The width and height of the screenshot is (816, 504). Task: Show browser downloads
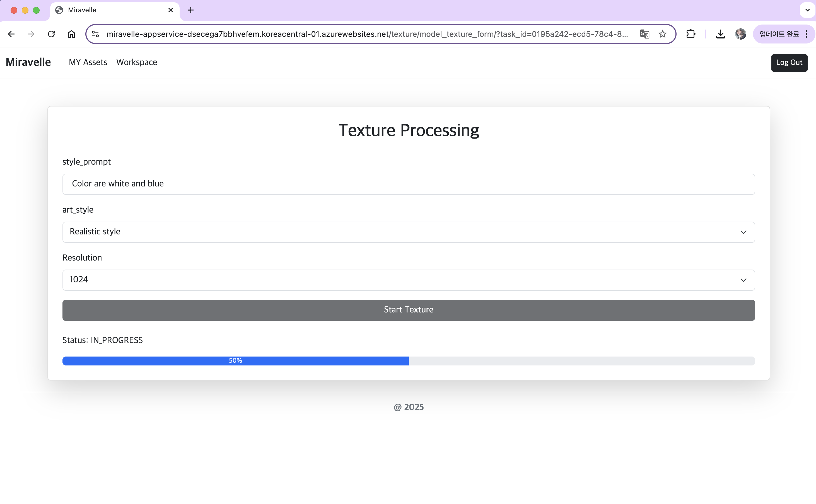(x=720, y=34)
